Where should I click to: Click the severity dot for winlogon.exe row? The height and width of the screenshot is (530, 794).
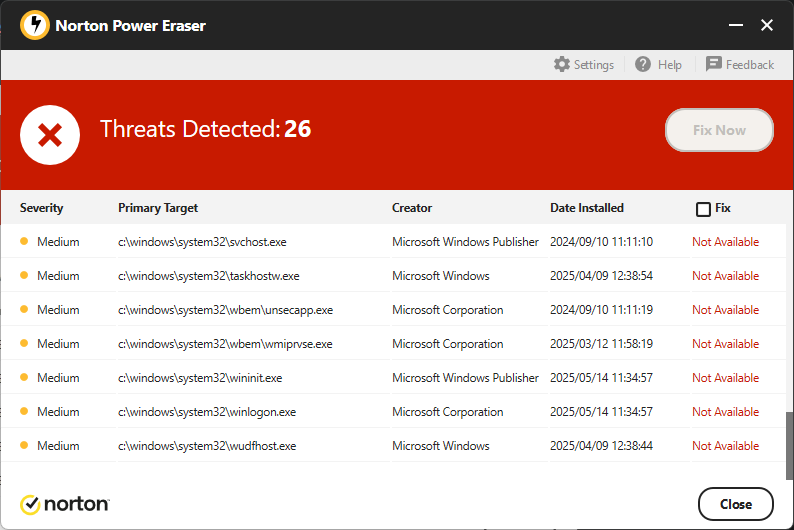click(x=24, y=411)
